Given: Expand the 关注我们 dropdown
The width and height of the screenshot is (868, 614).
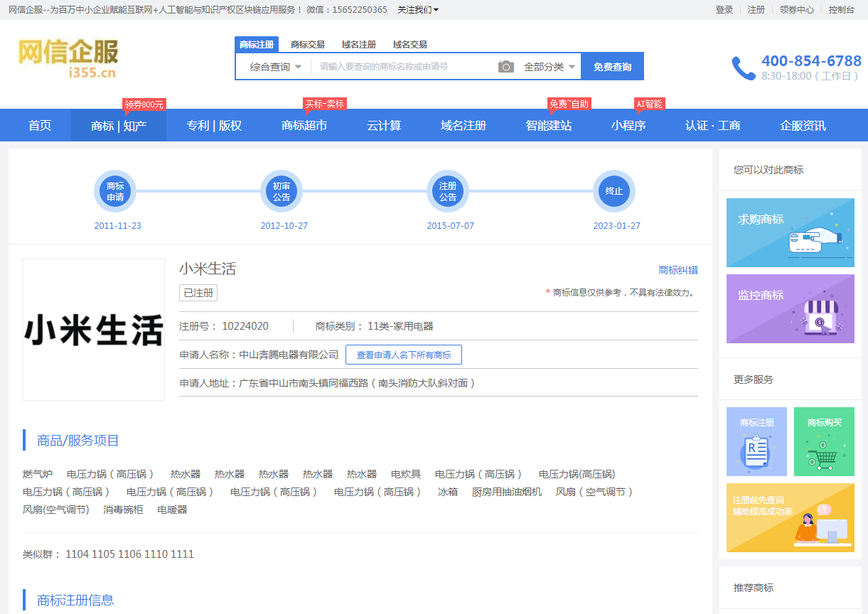Looking at the screenshot, I should tap(418, 10).
